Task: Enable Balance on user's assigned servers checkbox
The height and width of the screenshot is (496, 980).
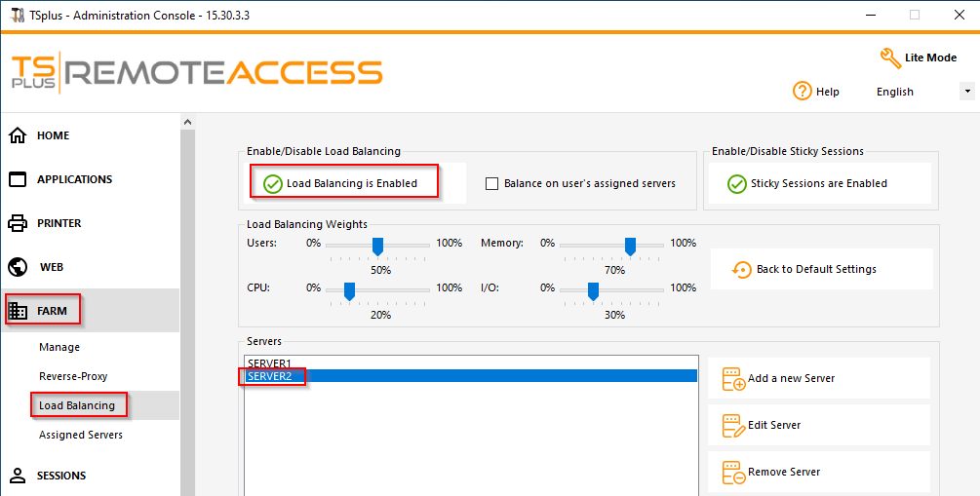Action: 492,183
